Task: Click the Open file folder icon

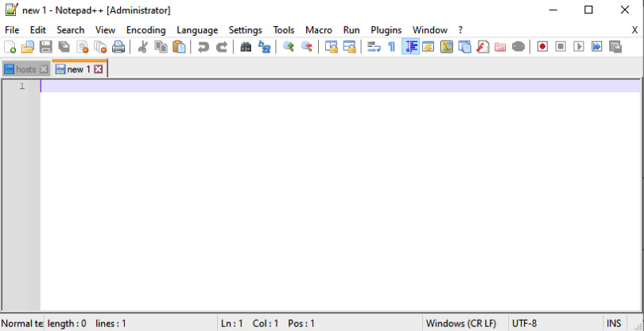Action: pyautogui.click(x=28, y=47)
